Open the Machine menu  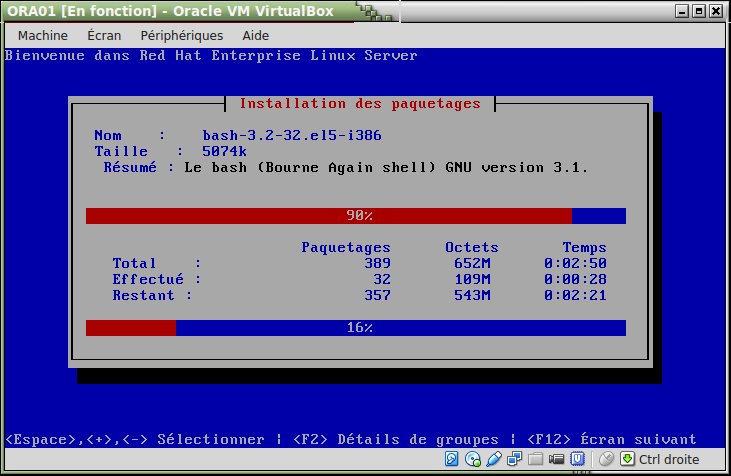tap(42, 35)
